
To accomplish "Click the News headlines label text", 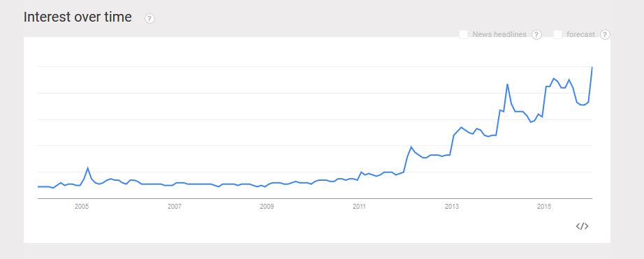I will 499,34.
